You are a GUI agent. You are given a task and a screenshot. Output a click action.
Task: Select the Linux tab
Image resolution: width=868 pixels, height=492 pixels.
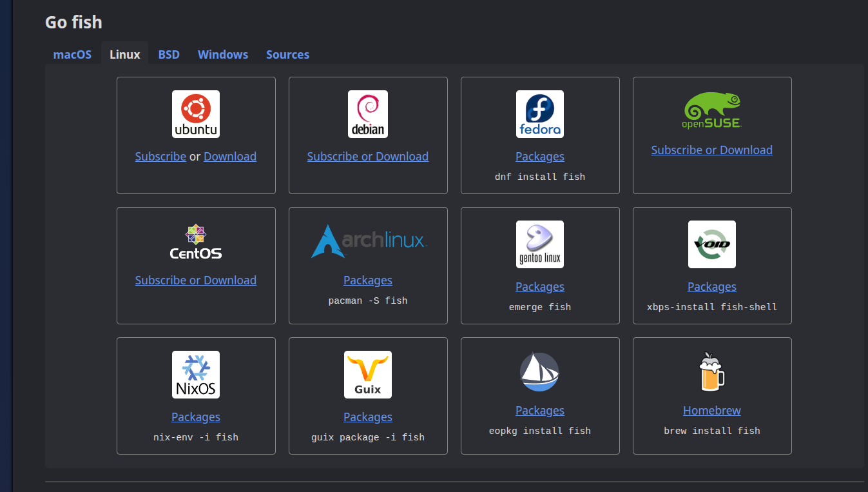pyautogui.click(x=125, y=55)
